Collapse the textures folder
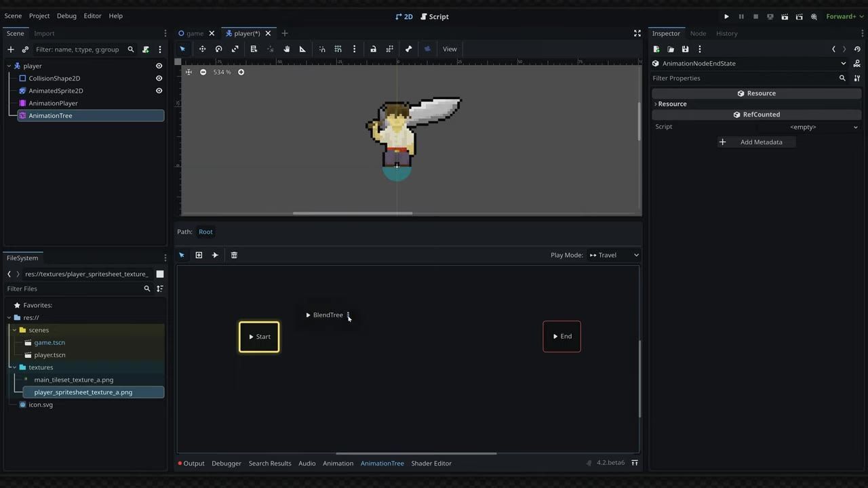The image size is (868, 488). click(14, 367)
